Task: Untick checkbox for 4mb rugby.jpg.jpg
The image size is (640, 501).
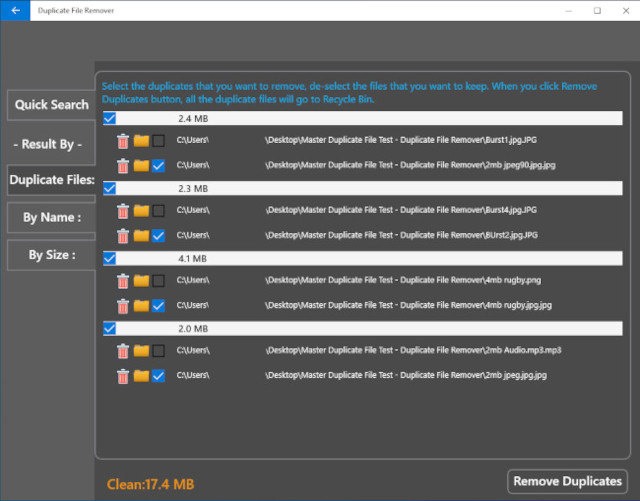Action: tap(158, 306)
